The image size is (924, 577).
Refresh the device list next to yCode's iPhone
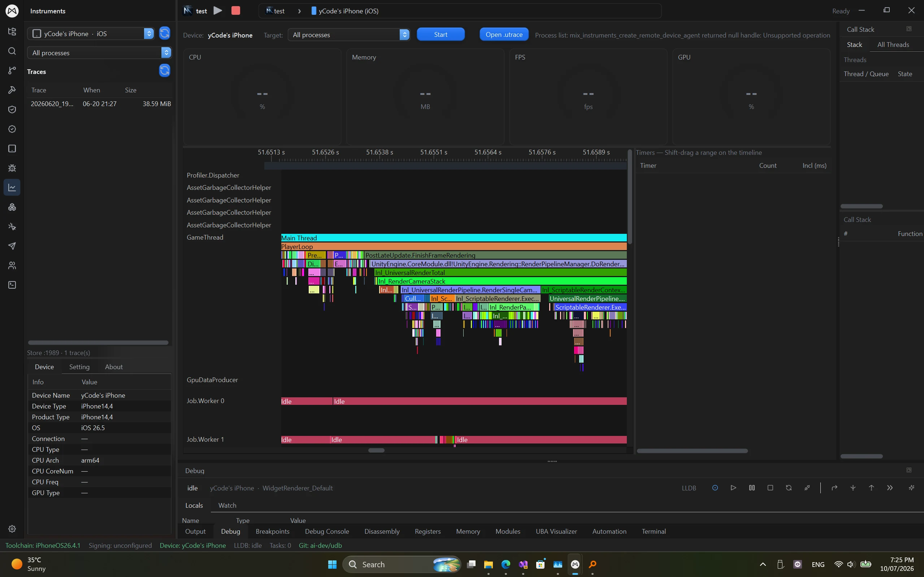click(x=165, y=33)
